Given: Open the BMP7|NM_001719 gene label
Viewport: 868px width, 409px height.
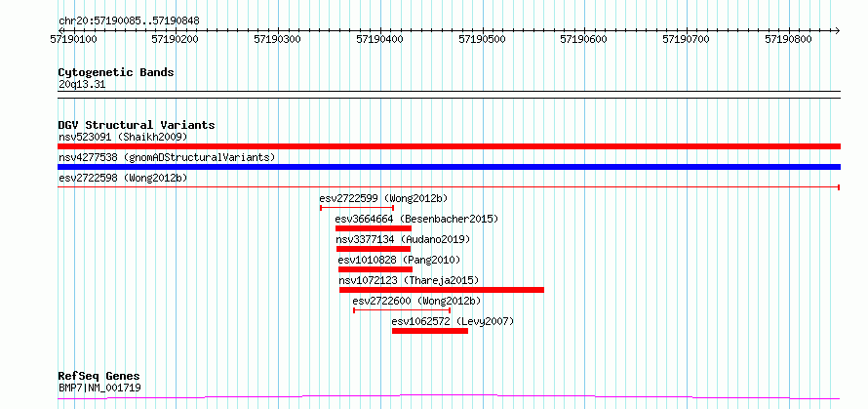Looking at the screenshot, I should pos(99,388).
